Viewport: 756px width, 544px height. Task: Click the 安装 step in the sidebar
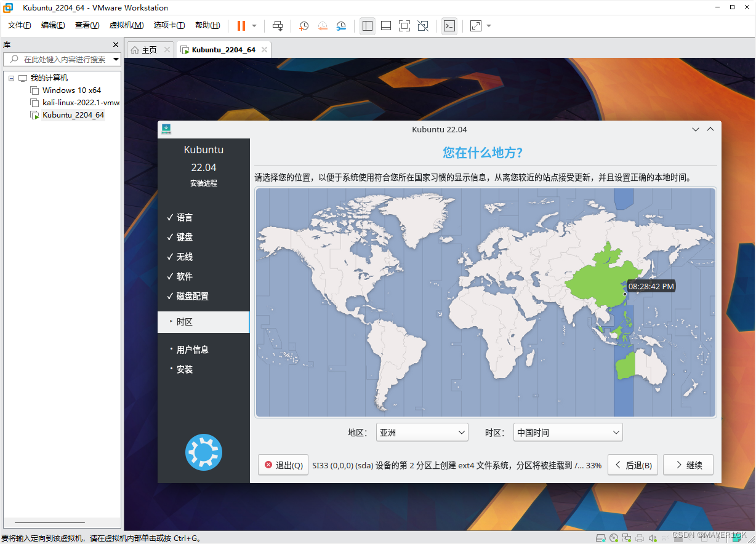click(185, 369)
